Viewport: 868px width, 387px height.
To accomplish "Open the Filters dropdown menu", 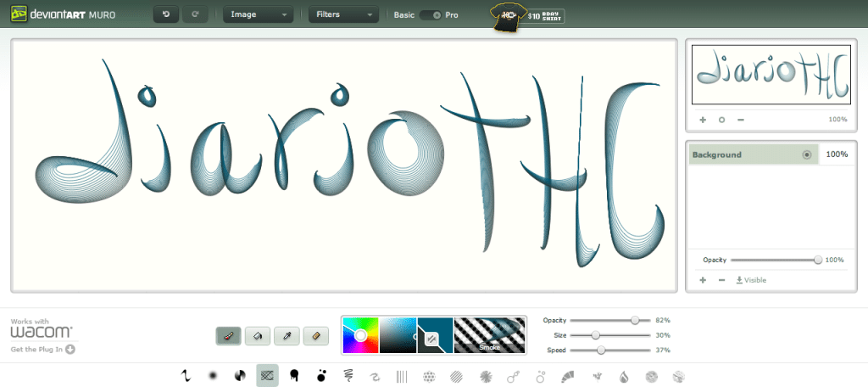I will [x=343, y=14].
